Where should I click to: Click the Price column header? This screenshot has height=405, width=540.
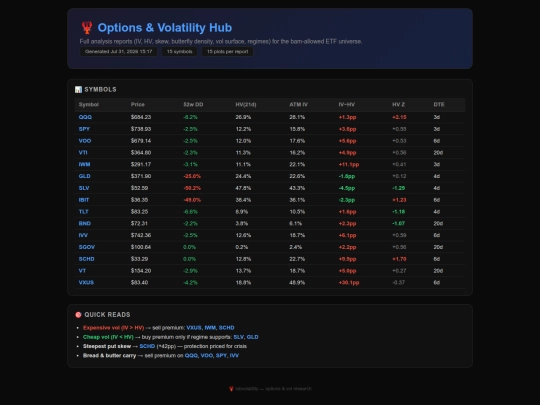(x=138, y=105)
